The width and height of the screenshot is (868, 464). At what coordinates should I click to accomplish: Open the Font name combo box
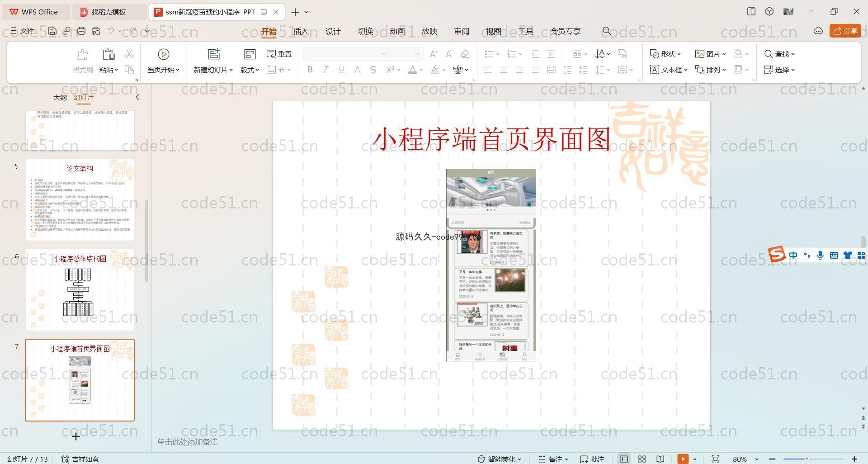[x=346, y=54]
